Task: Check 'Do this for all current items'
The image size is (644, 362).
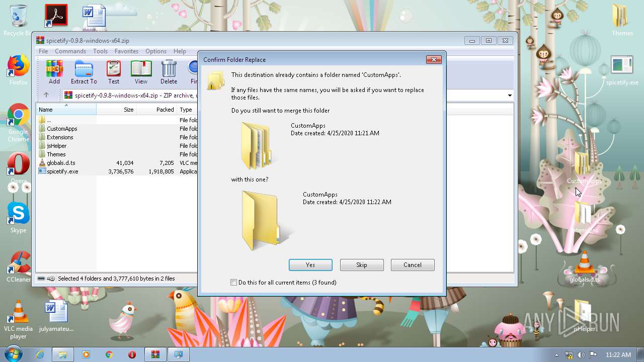Action: 233,283
